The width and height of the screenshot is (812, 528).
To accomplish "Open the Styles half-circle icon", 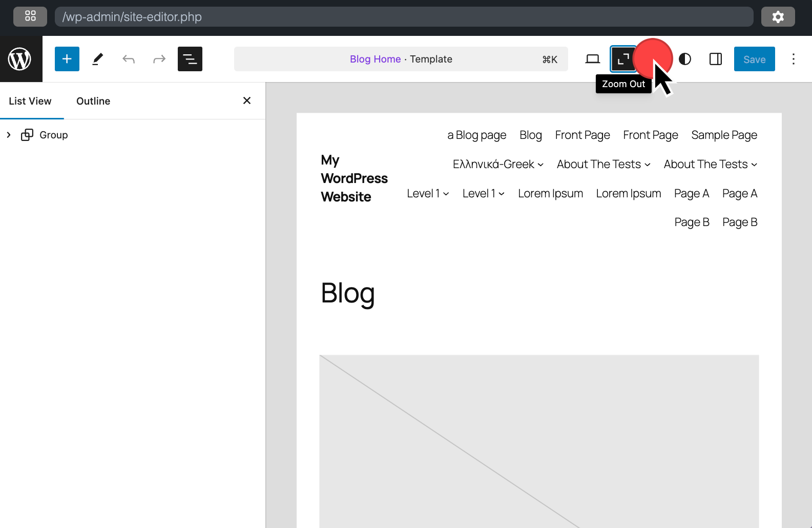I will 685,59.
